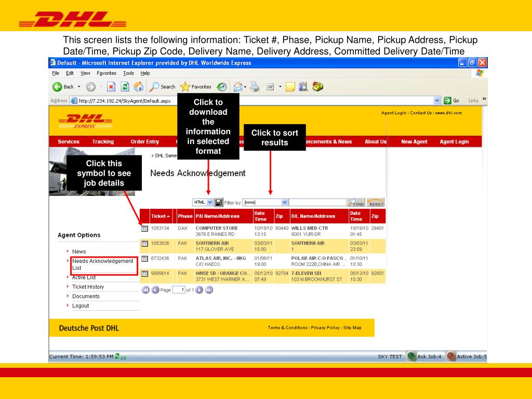Open the Mail icon dropdown arrow
Viewport: 532px width, 399px height.
click(x=245, y=87)
